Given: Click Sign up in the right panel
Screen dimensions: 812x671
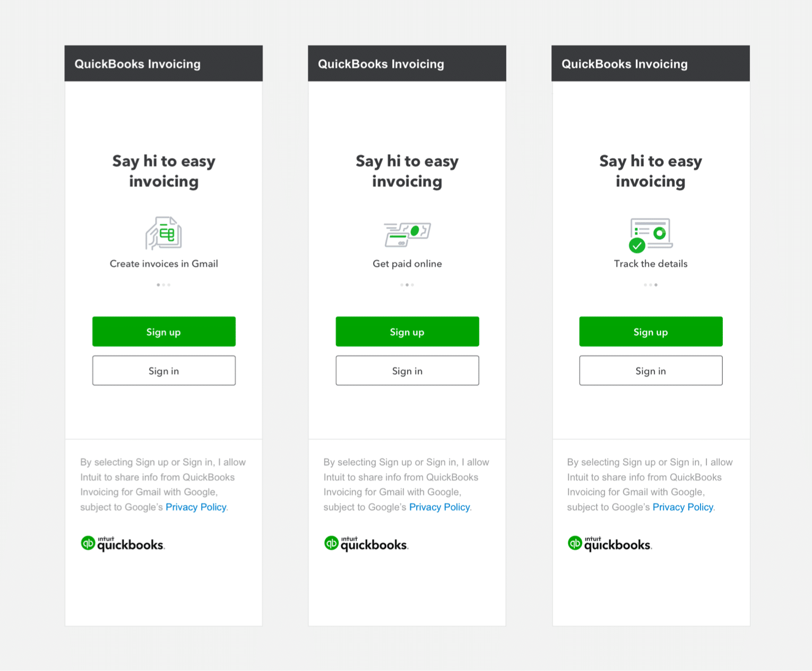Looking at the screenshot, I should [651, 332].
